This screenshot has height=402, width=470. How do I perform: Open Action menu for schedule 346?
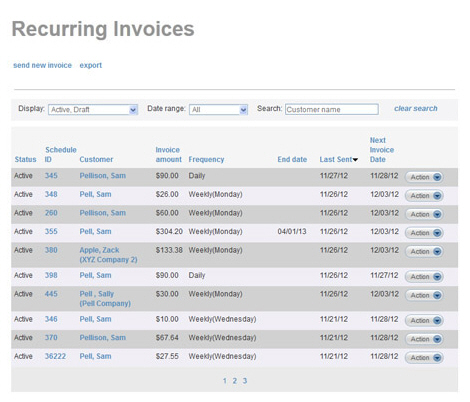coord(424,321)
